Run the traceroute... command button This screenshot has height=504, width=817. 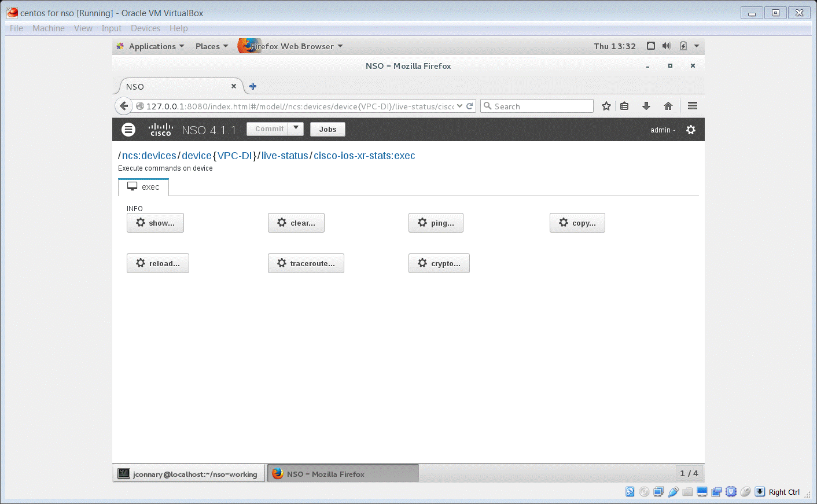point(306,263)
